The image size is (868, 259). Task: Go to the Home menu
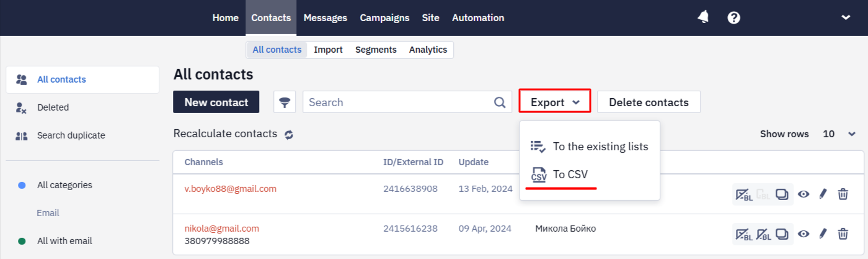pyautogui.click(x=225, y=17)
